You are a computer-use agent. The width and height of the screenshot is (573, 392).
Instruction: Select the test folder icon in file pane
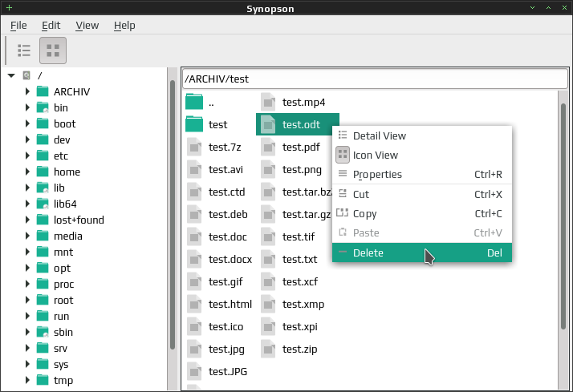coord(194,124)
